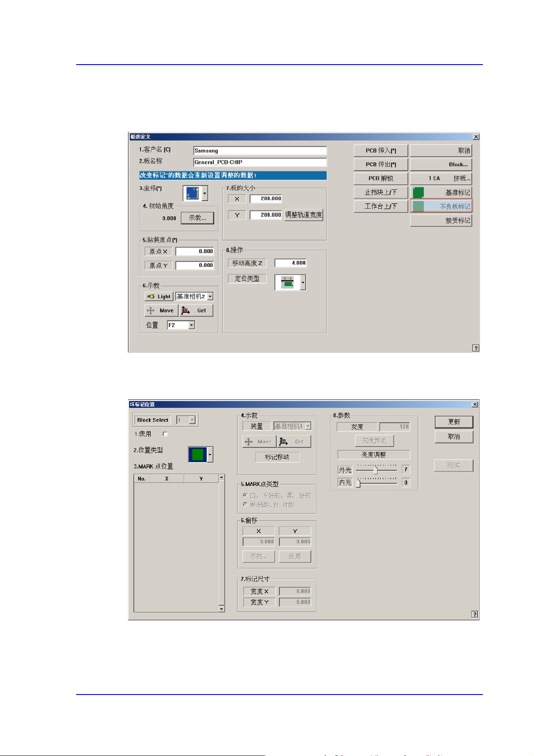
Task: Click the 接受标记 button
Action: [441, 220]
